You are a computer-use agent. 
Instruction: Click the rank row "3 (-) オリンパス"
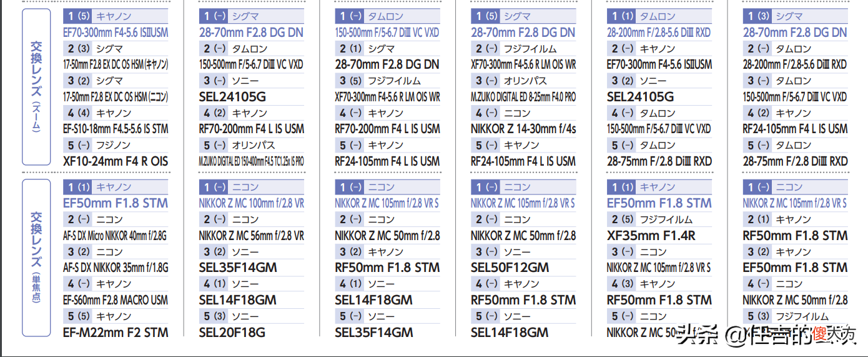[x=523, y=81]
